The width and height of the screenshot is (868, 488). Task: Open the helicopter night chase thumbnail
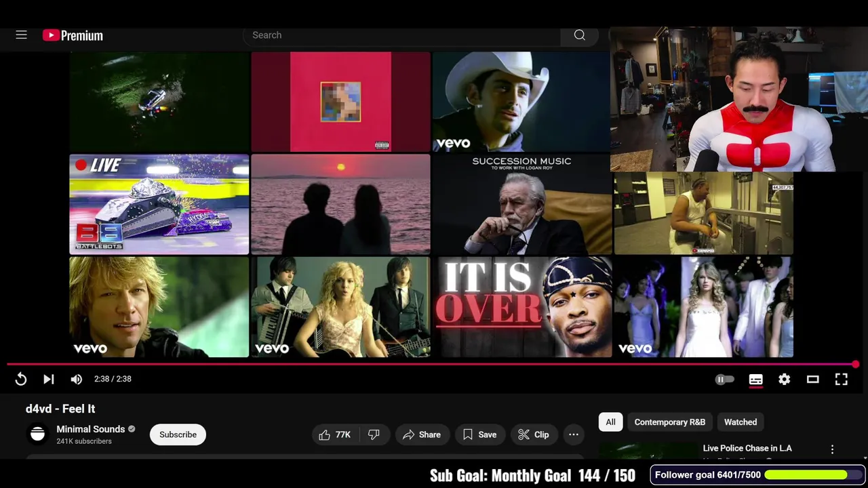(159, 102)
